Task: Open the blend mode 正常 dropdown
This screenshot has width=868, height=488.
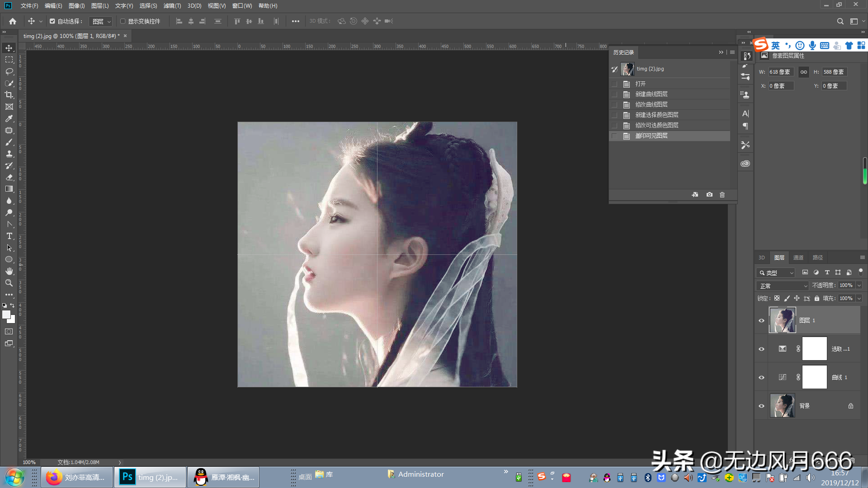Action: pyautogui.click(x=783, y=286)
